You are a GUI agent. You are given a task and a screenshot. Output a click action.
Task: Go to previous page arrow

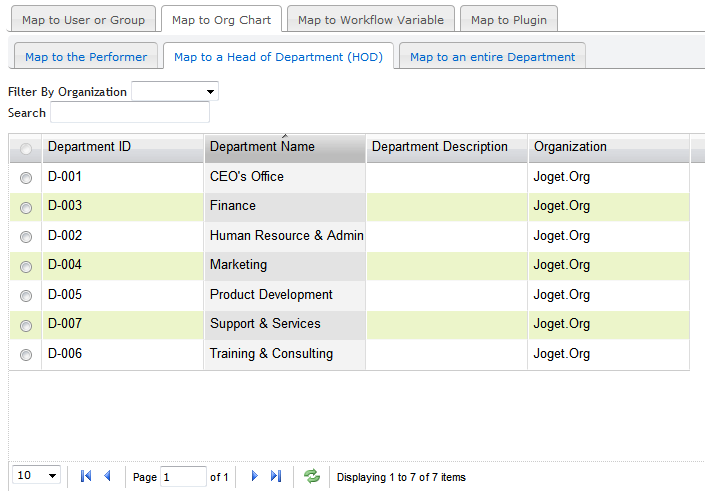click(107, 477)
